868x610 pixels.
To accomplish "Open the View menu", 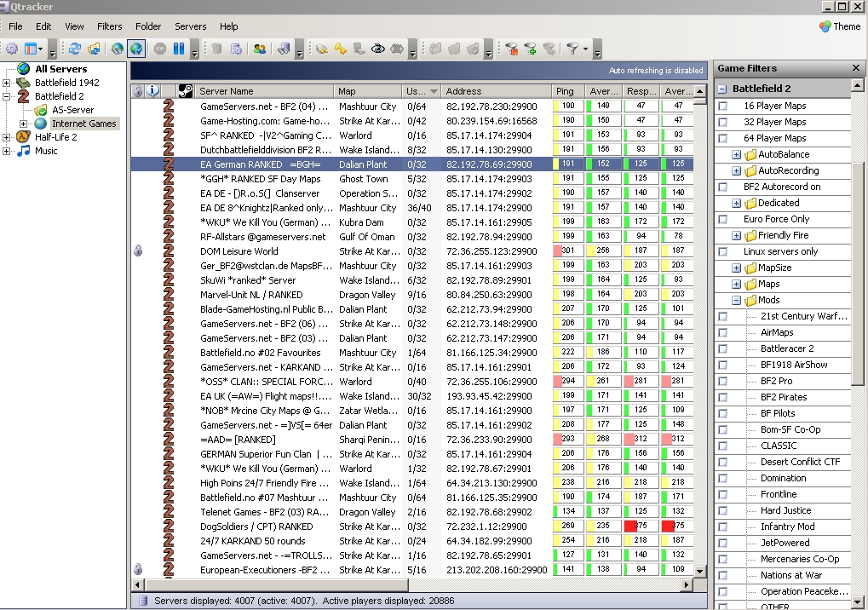I will click(74, 26).
